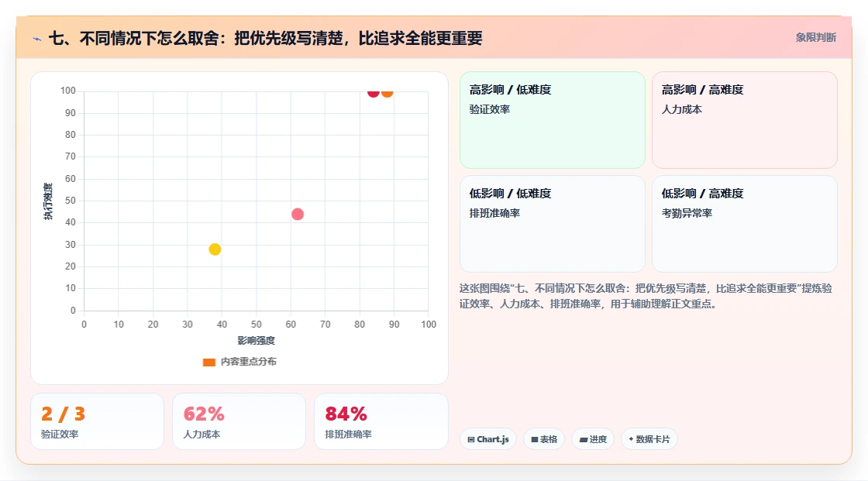This screenshot has height=481, width=868.
Task: Click the 2 / 3 验证效率 stat card
Action: pyautogui.click(x=98, y=421)
